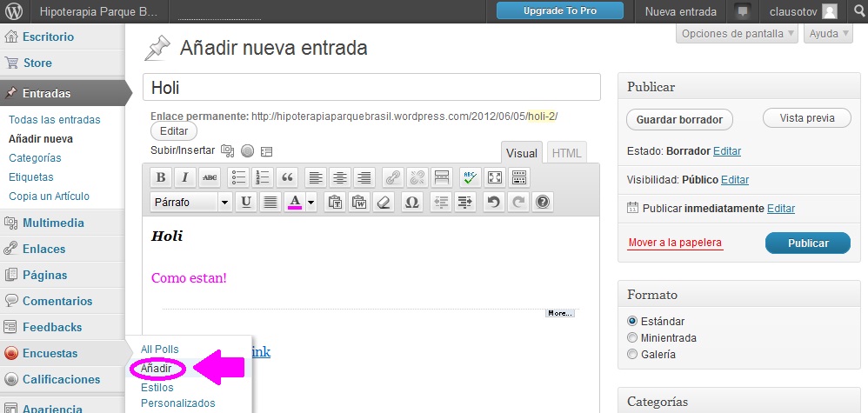The height and width of the screenshot is (413, 868).
Task: Insert the More tag from the toolbar
Action: coord(442,177)
